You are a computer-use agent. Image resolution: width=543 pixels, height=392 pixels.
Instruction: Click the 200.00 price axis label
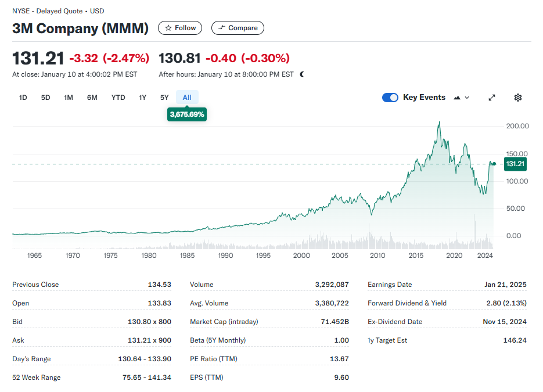pos(517,126)
